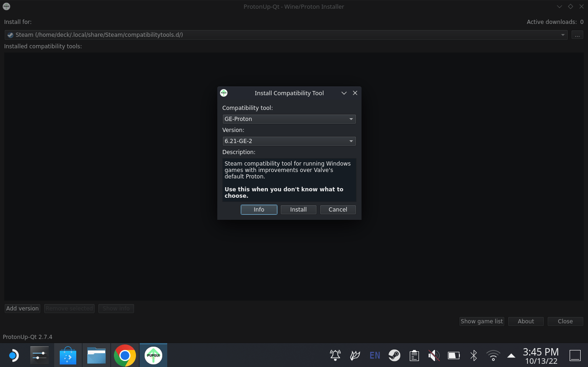Open battery status tray icon

point(454,356)
